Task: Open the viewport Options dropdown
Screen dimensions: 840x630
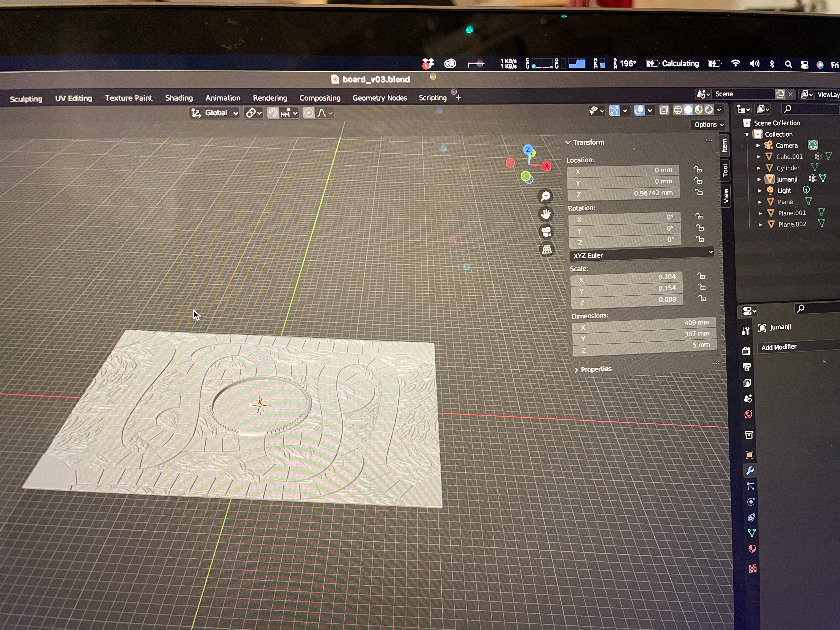Action: [x=709, y=125]
